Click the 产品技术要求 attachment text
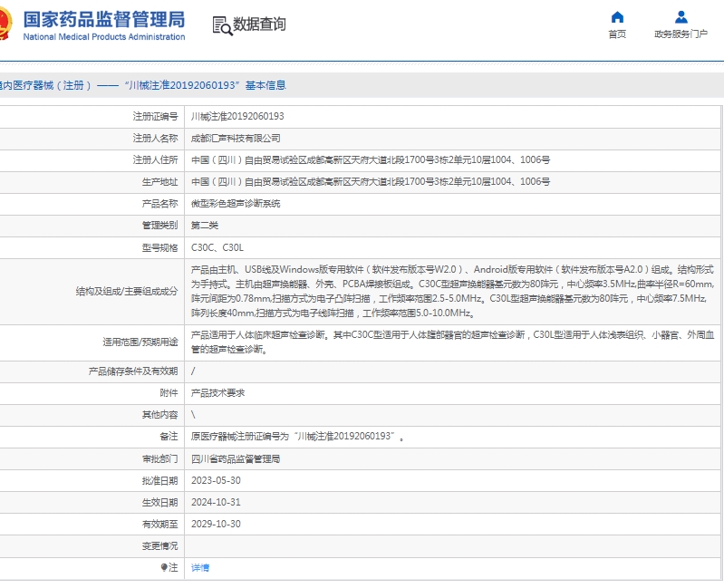This screenshot has width=724, height=588. (x=217, y=393)
